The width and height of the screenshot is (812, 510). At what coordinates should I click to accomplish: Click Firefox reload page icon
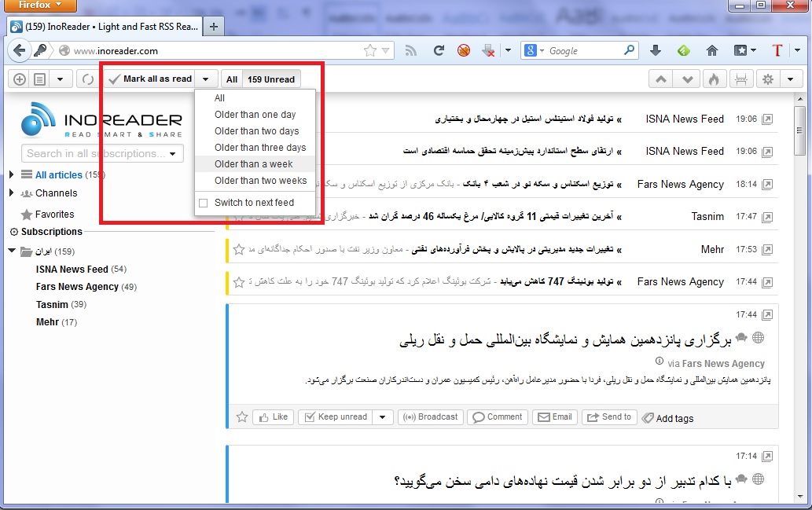tap(439, 50)
